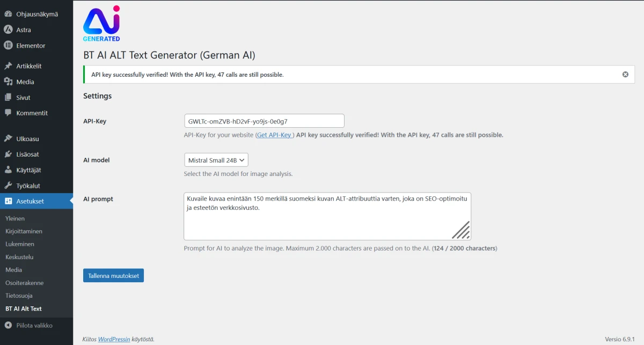Go to Osoiterakenne permalink settings
Screen dimensions: 644x345
(24, 283)
